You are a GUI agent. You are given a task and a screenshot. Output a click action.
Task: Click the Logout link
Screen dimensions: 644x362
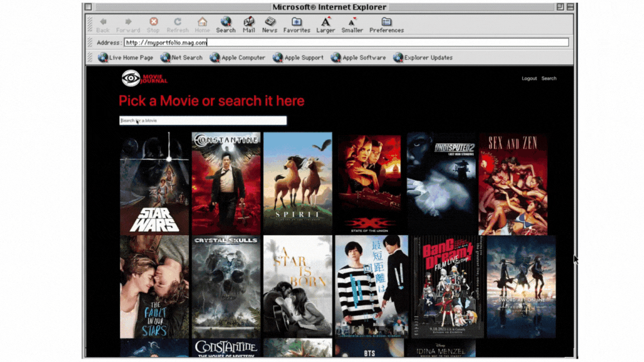529,78
